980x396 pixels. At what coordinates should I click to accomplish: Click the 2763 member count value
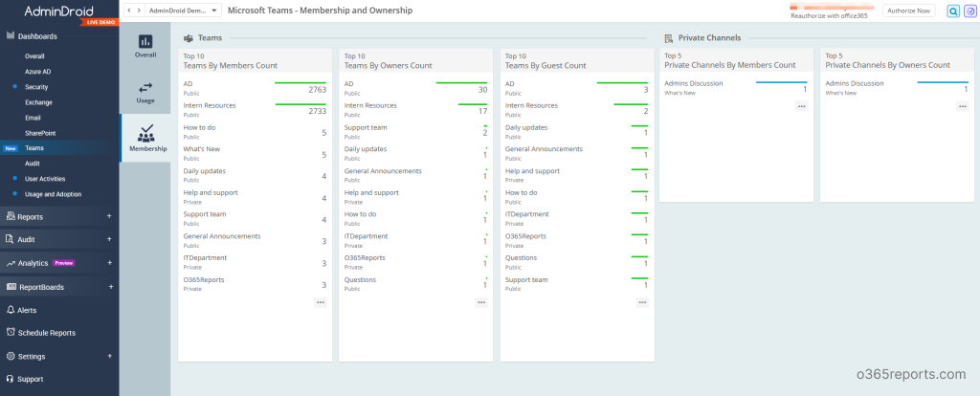317,89
